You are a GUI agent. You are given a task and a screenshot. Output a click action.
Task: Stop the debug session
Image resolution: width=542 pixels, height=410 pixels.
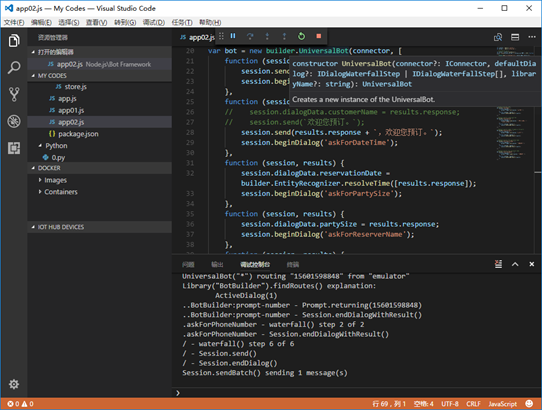point(319,36)
